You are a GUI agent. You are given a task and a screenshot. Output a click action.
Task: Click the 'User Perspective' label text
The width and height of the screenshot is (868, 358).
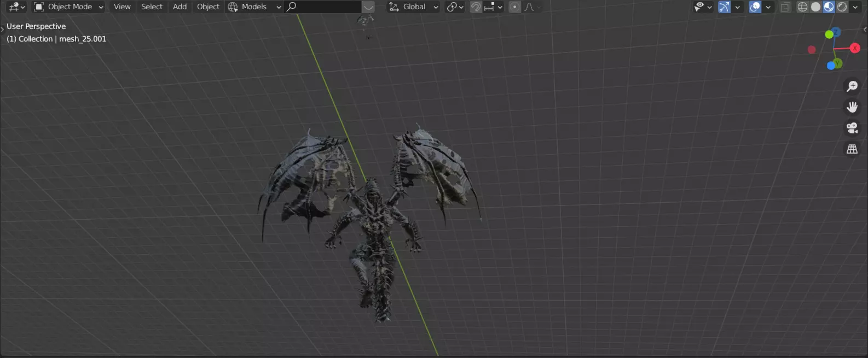point(36,26)
